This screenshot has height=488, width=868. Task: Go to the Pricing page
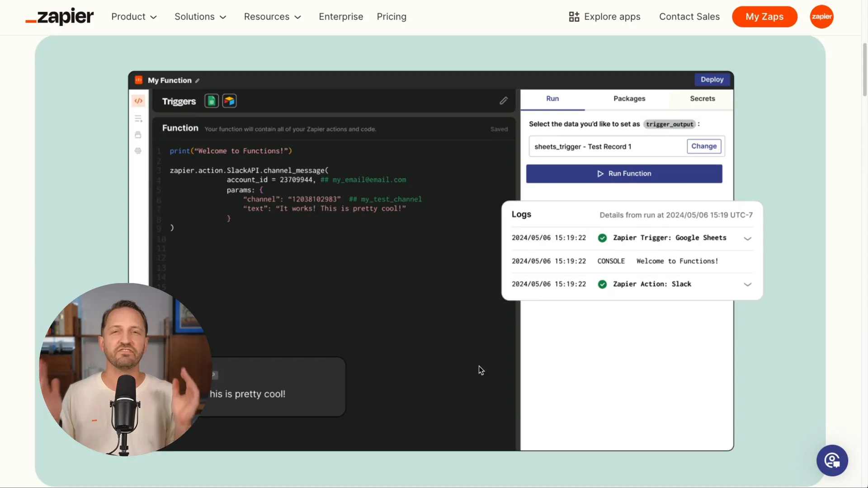(x=392, y=17)
